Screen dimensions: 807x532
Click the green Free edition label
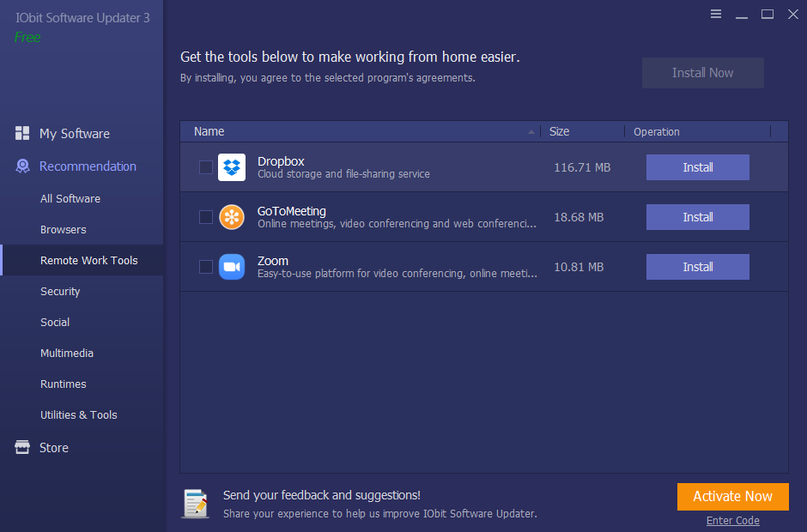(27, 37)
